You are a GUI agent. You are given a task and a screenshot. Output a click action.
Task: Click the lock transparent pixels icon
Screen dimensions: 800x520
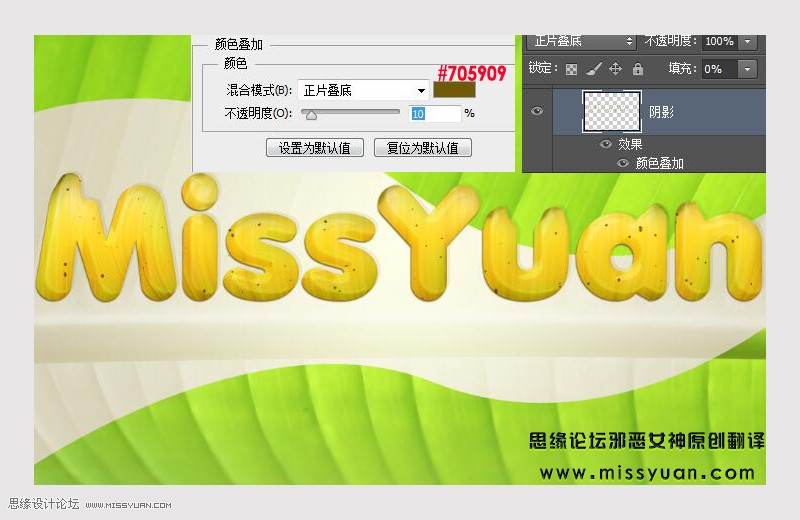click(x=571, y=69)
